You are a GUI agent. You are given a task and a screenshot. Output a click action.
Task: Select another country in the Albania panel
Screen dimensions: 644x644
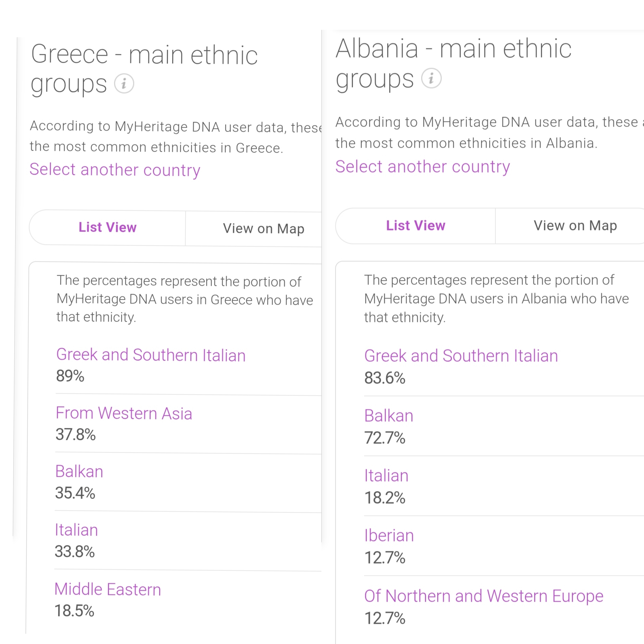point(423,167)
